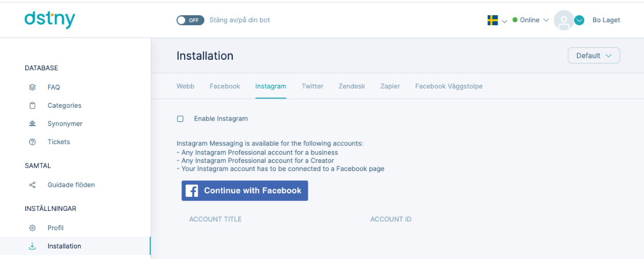This screenshot has width=644, height=259.
Task: Switch to the Facebook tab
Action: click(x=225, y=86)
